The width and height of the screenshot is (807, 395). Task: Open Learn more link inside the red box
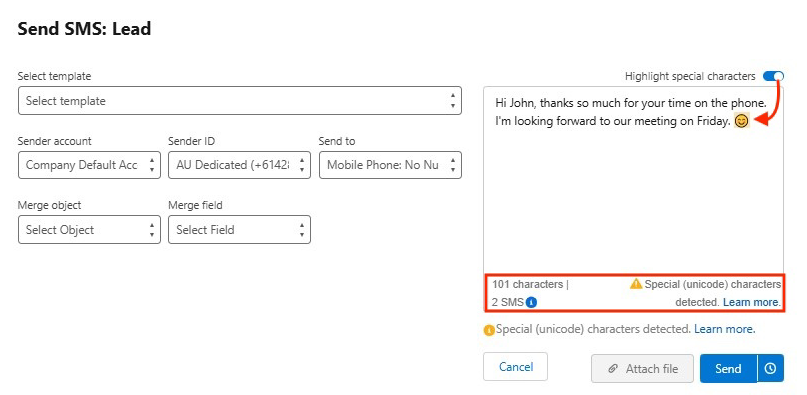click(751, 302)
